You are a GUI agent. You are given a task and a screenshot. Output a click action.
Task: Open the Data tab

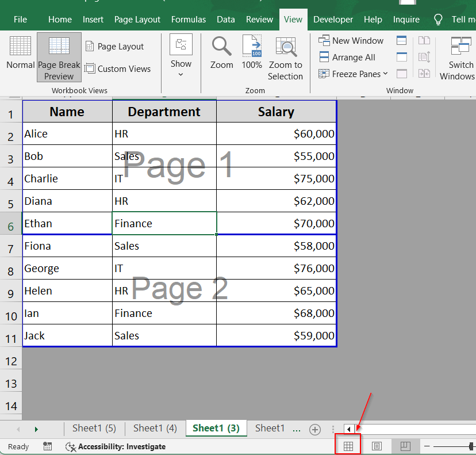point(226,20)
